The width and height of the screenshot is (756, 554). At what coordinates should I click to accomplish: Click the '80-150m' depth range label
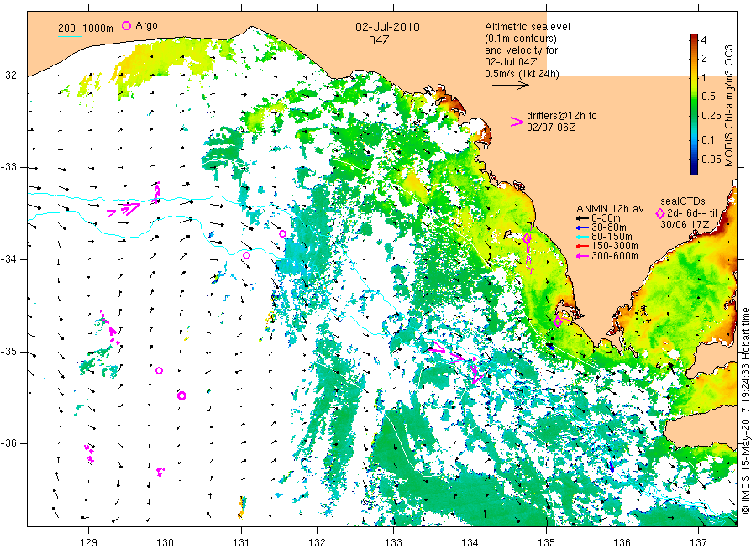click(612, 237)
